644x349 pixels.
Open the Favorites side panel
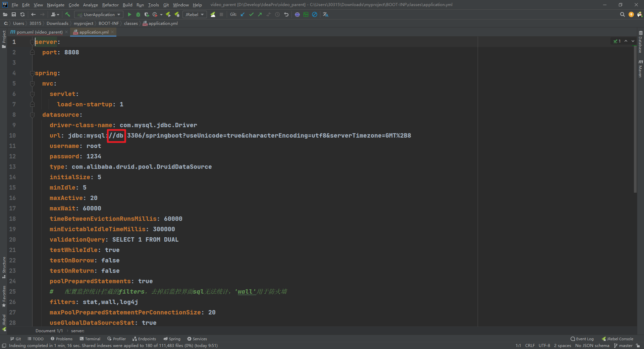pos(4,296)
